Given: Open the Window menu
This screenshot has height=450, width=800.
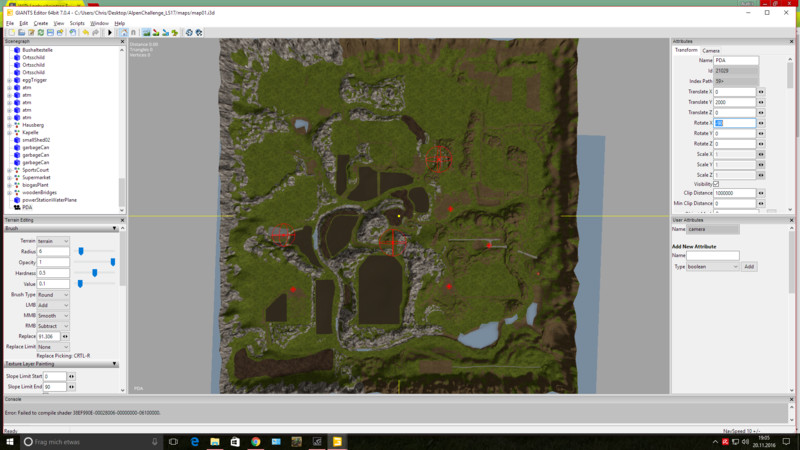Looking at the screenshot, I should pos(99,23).
